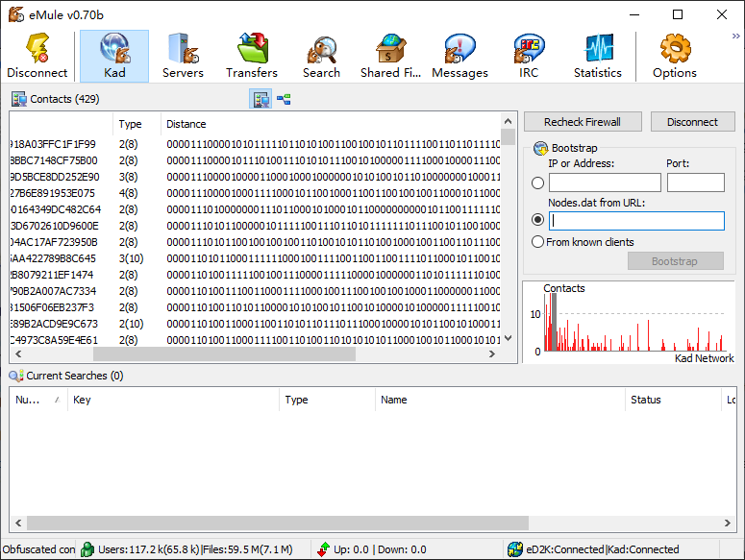Expand the toolbar overflow chevron
Viewport: 745px width, 560px height.
pyautogui.click(x=736, y=36)
